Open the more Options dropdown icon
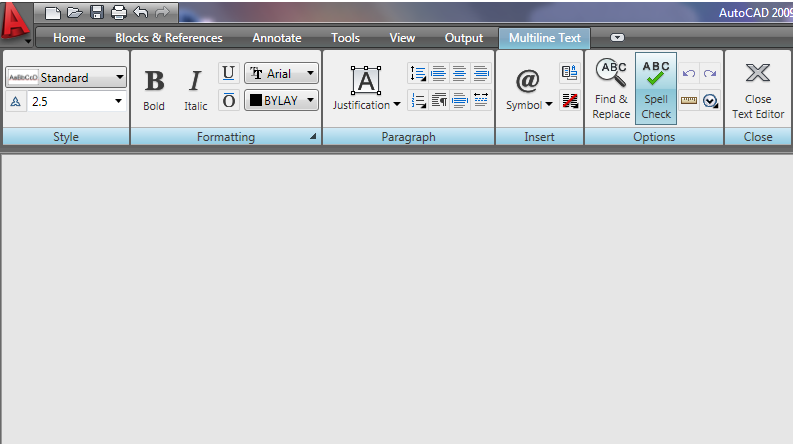The height and width of the screenshot is (444, 793). pos(710,101)
